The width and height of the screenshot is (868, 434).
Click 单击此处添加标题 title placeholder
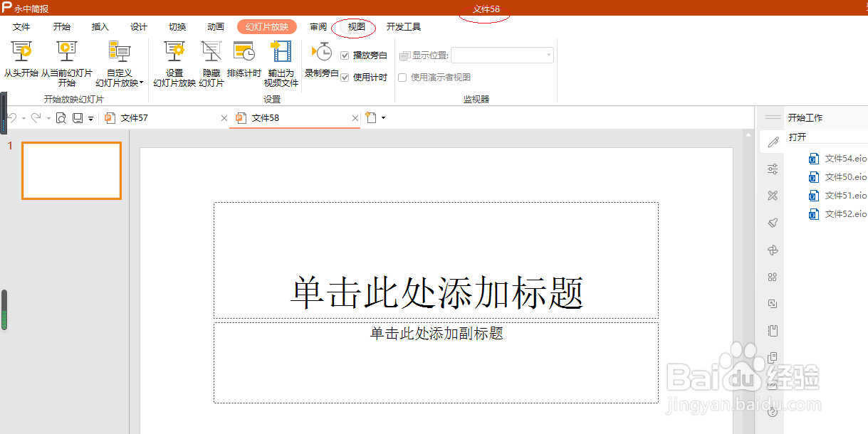(x=436, y=260)
